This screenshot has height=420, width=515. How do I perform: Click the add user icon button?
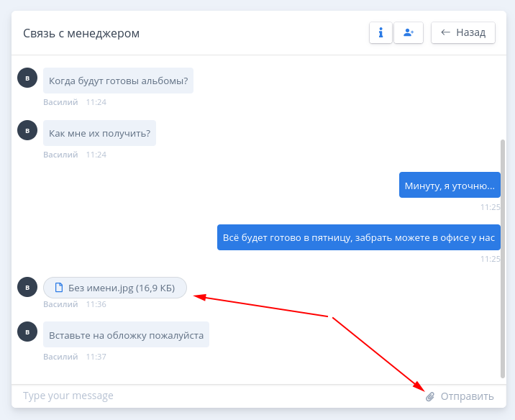tap(409, 32)
